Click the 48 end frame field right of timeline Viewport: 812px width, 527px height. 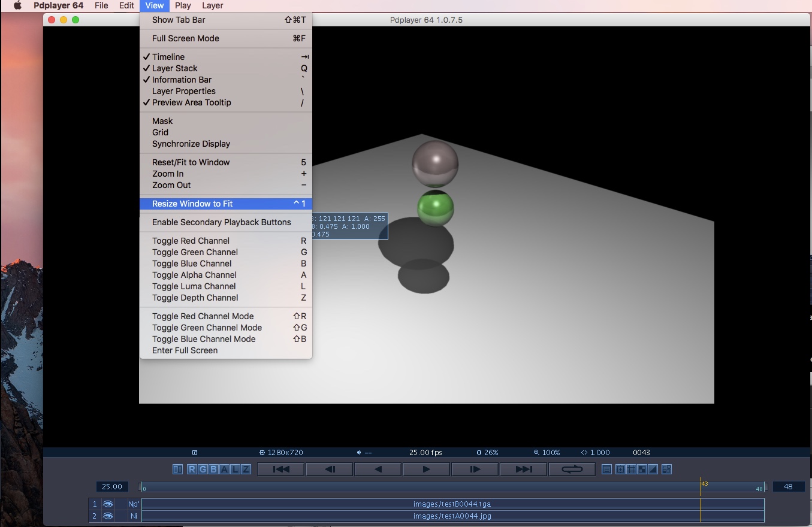[x=789, y=487]
